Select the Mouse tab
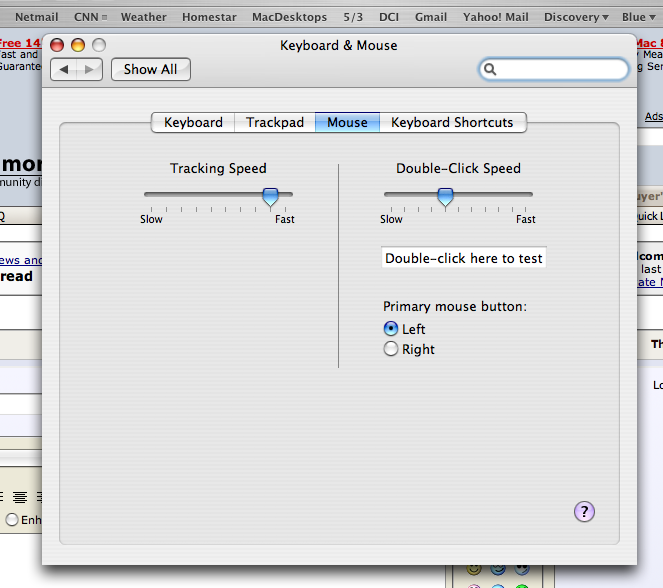663x588 pixels. 347,123
